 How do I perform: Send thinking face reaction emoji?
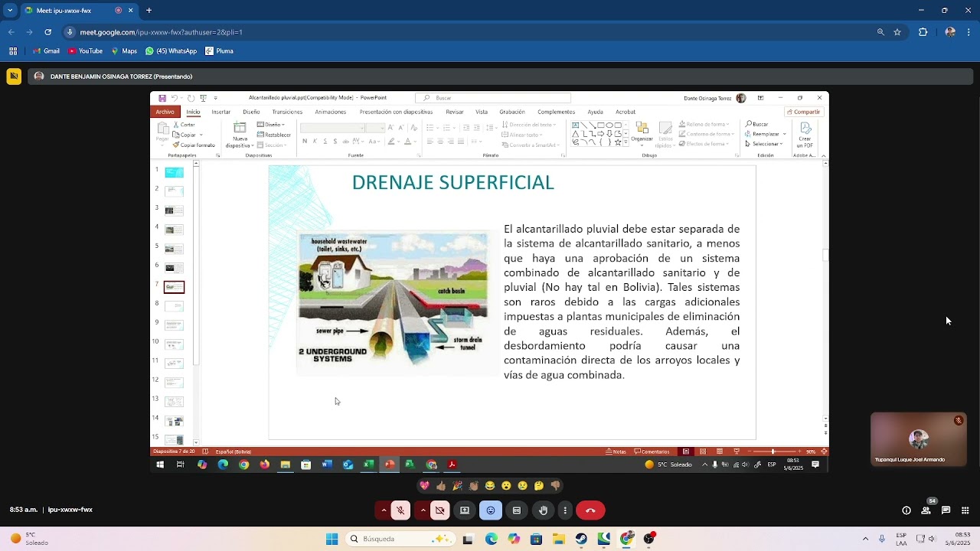539,486
